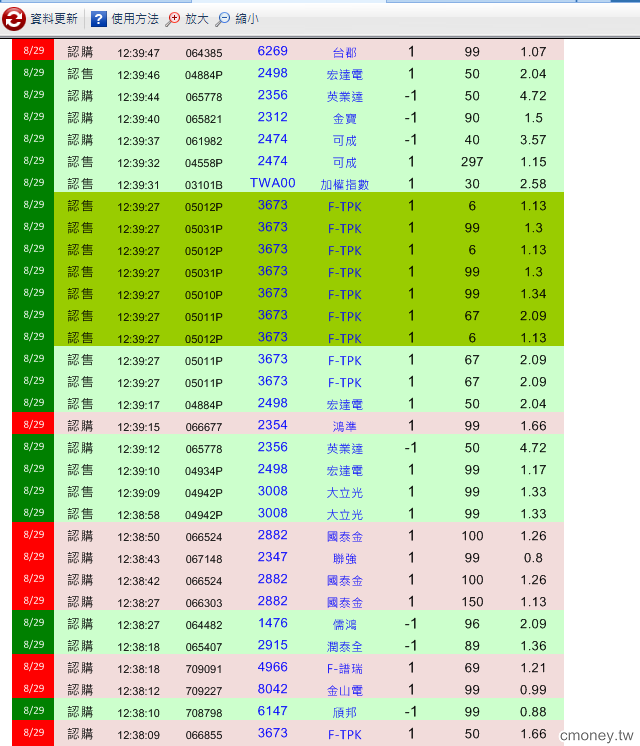Click warrant code 05010P
This screenshot has height=746, width=640.
coord(204,295)
